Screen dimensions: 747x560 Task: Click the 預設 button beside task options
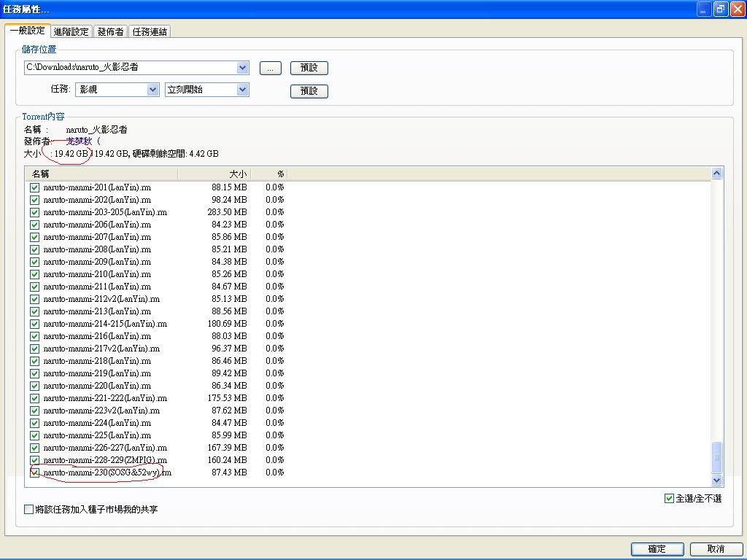[309, 91]
